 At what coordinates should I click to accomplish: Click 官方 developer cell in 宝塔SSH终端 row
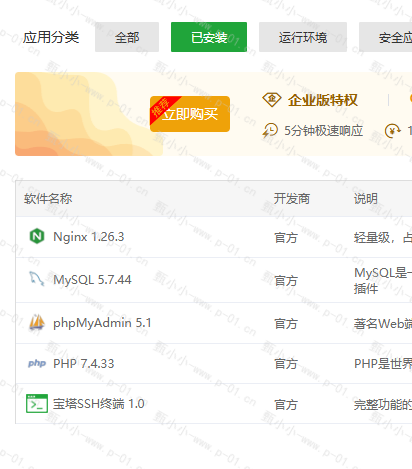coord(286,405)
